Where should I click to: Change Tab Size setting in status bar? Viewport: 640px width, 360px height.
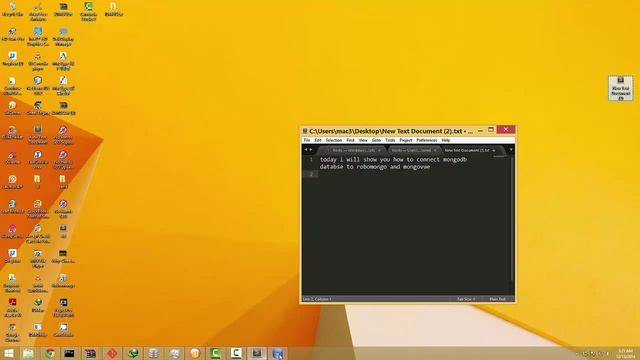point(466,299)
